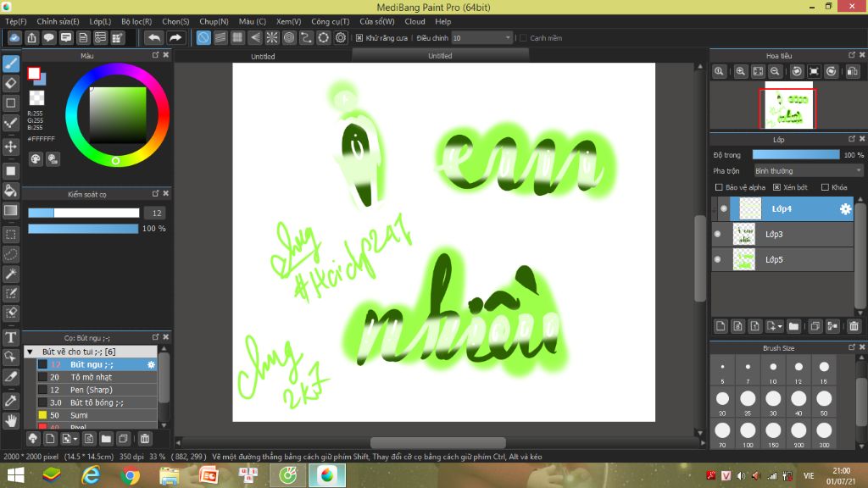The image size is (868, 488).
Task: Click the foreground white color swatch
Action: click(x=34, y=73)
